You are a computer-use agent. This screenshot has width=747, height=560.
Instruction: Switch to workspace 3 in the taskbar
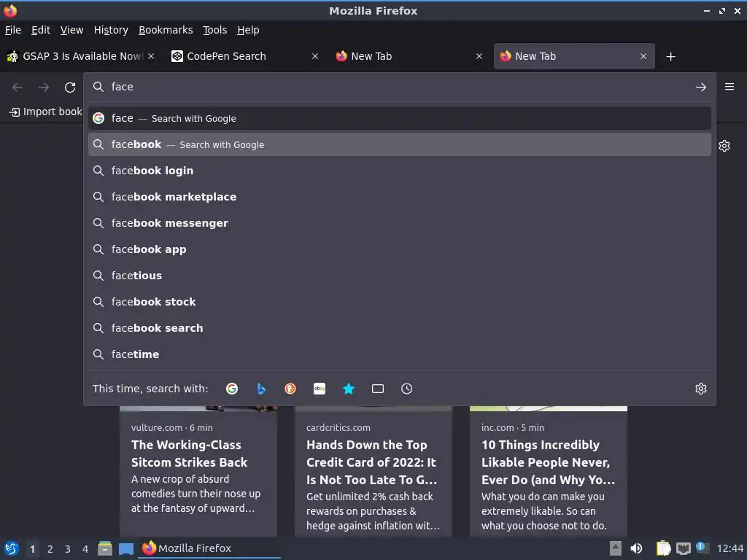(68, 549)
